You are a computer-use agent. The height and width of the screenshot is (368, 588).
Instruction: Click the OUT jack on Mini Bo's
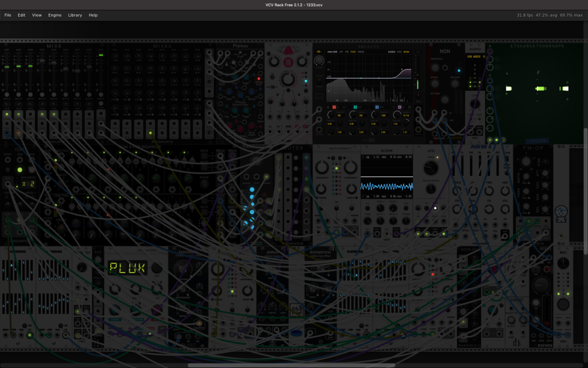click(505, 236)
